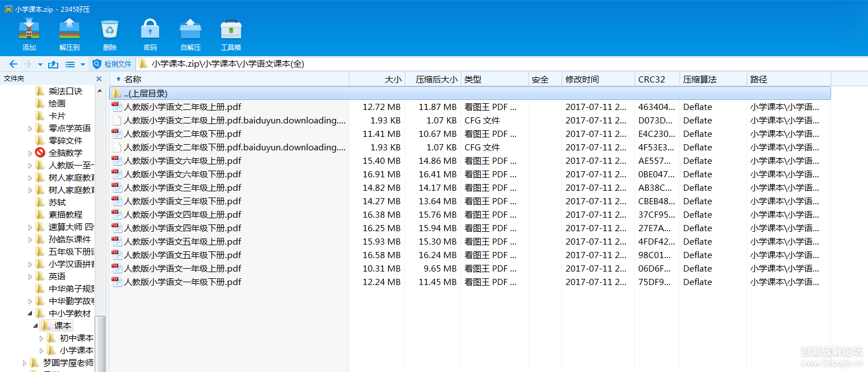Sort by the 大小 column header
This screenshot has width=868, height=372.
click(377, 79)
